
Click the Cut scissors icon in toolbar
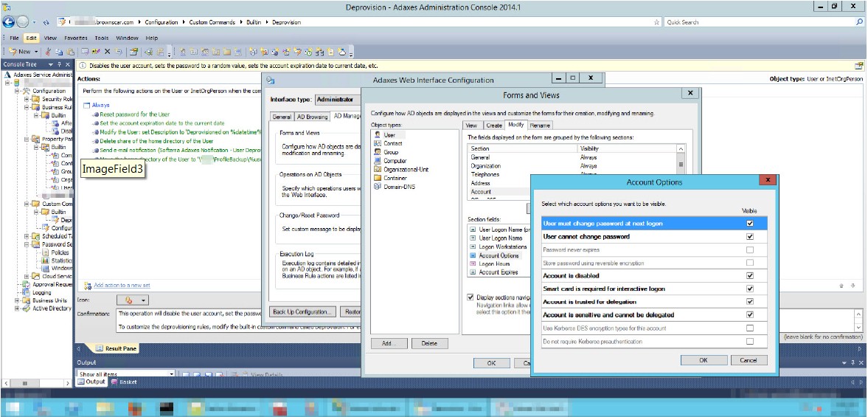pos(48,52)
